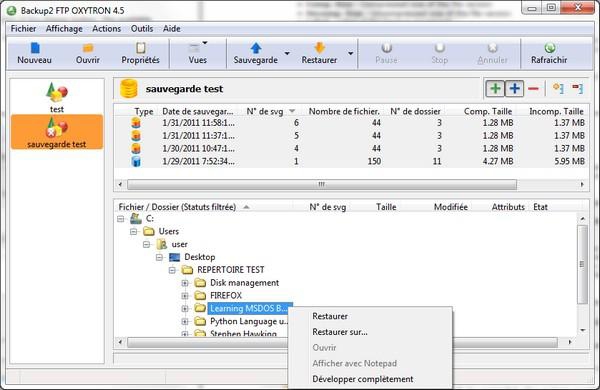600x390 pixels.
Task: Collapse the C: drive node
Action: coord(121,219)
